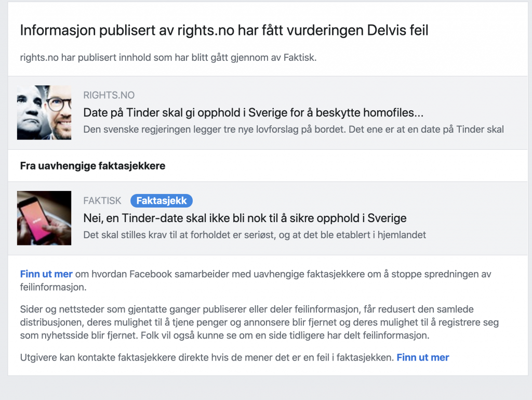Click the 'Det skal stilles krav' description text

pyautogui.click(x=255, y=235)
